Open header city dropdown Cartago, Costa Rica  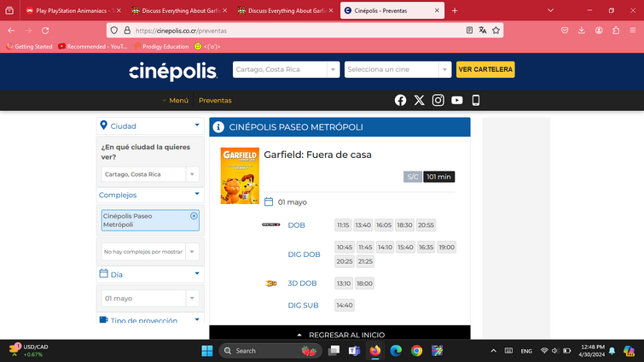point(286,69)
